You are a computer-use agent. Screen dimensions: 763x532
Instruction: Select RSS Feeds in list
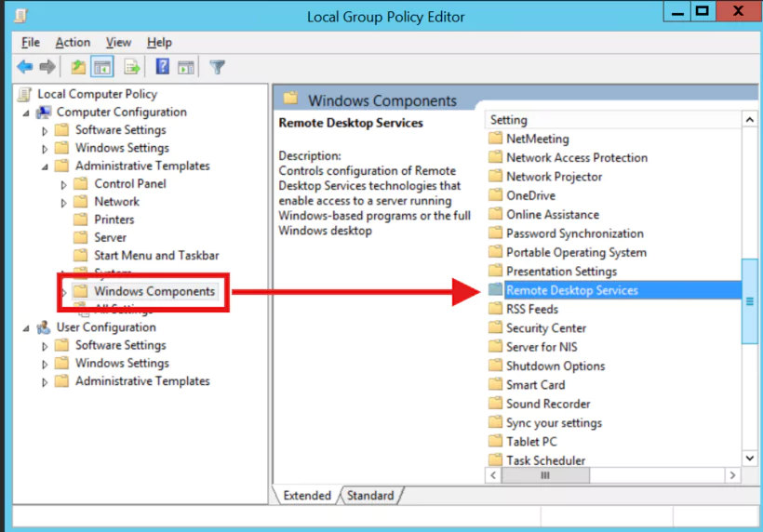pyautogui.click(x=532, y=310)
